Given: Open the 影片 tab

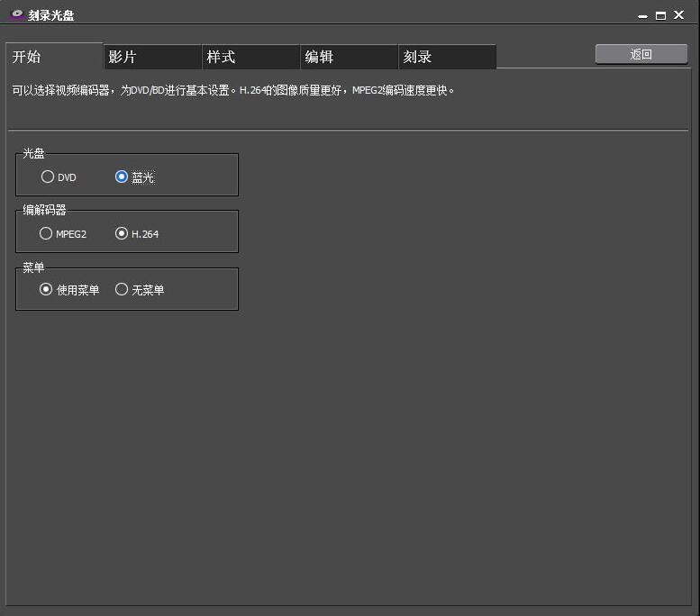Looking at the screenshot, I should point(152,57).
